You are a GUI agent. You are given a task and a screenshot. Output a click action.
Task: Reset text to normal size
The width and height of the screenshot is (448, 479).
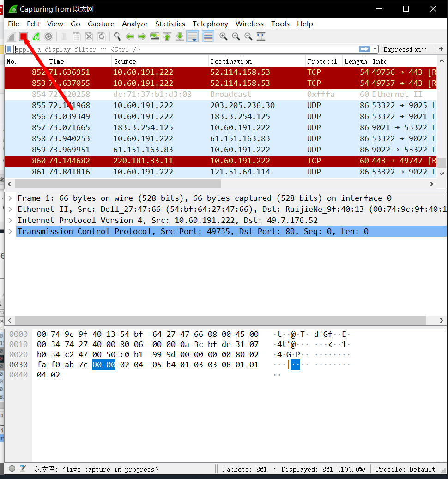248,36
